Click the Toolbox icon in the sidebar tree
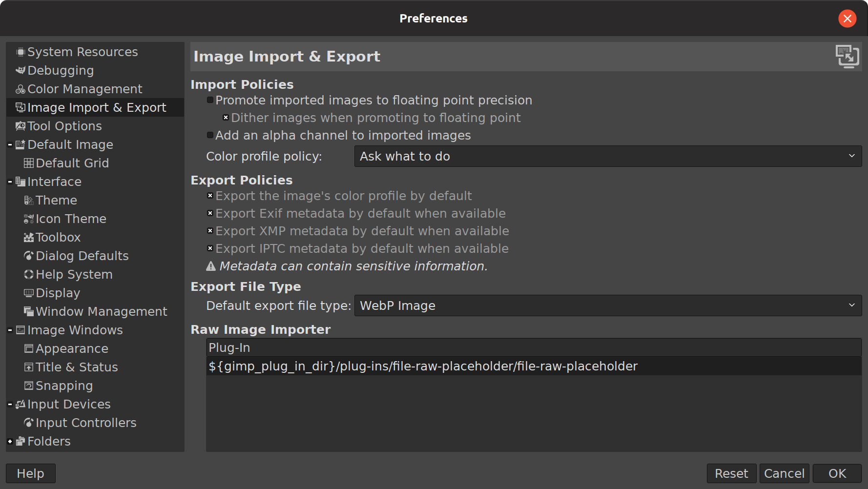Viewport: 868px width, 489px height. (x=29, y=237)
